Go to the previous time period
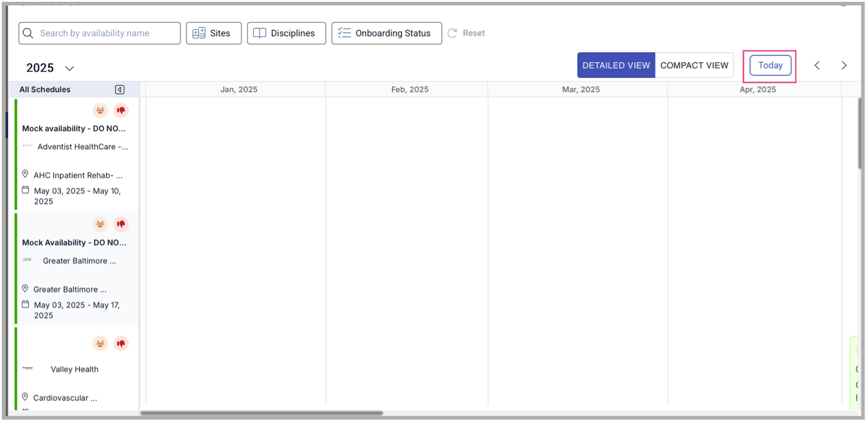868x422 pixels. coord(817,65)
